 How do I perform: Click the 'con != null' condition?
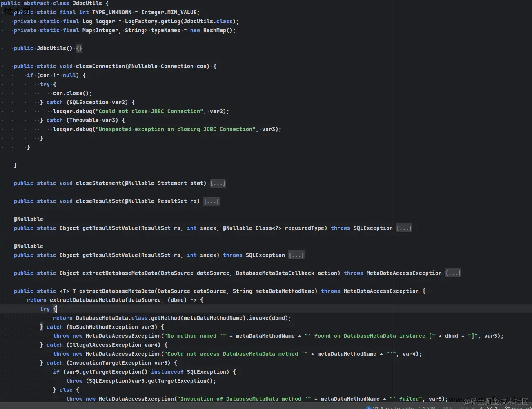point(58,75)
